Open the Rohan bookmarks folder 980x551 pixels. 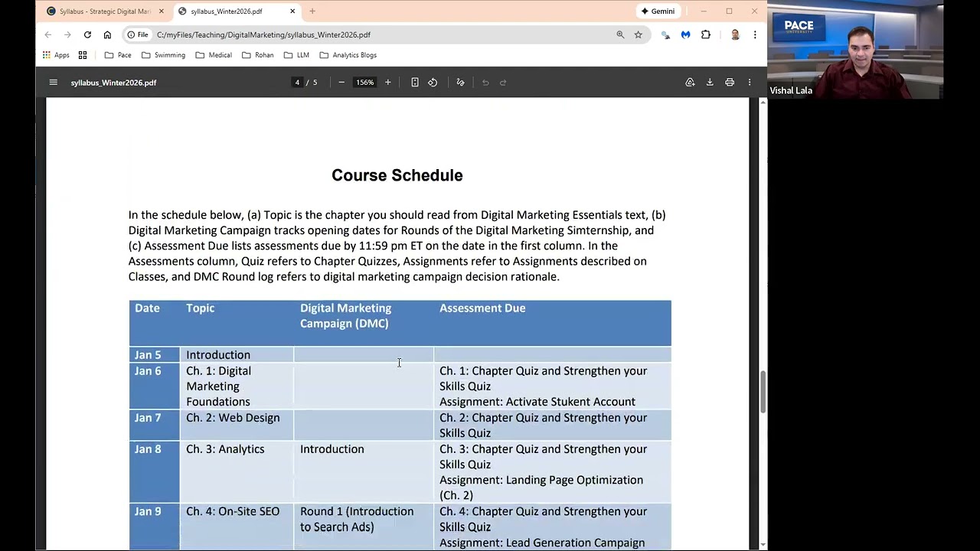(258, 55)
